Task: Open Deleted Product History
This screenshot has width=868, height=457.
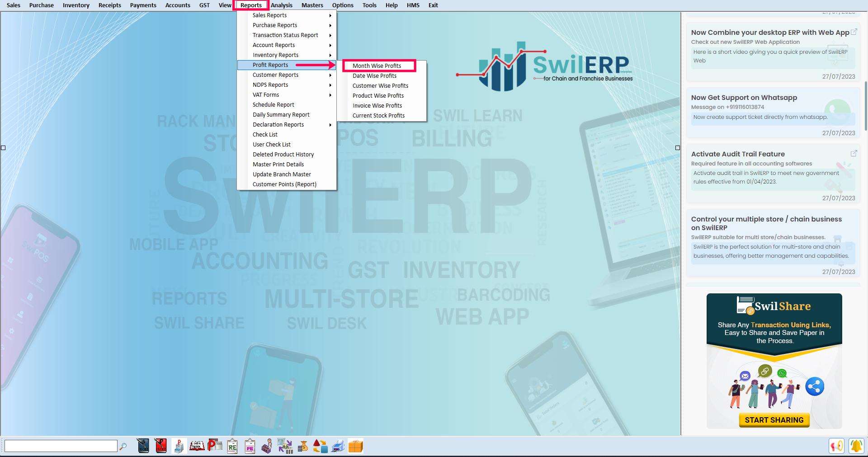Action: (x=287, y=155)
